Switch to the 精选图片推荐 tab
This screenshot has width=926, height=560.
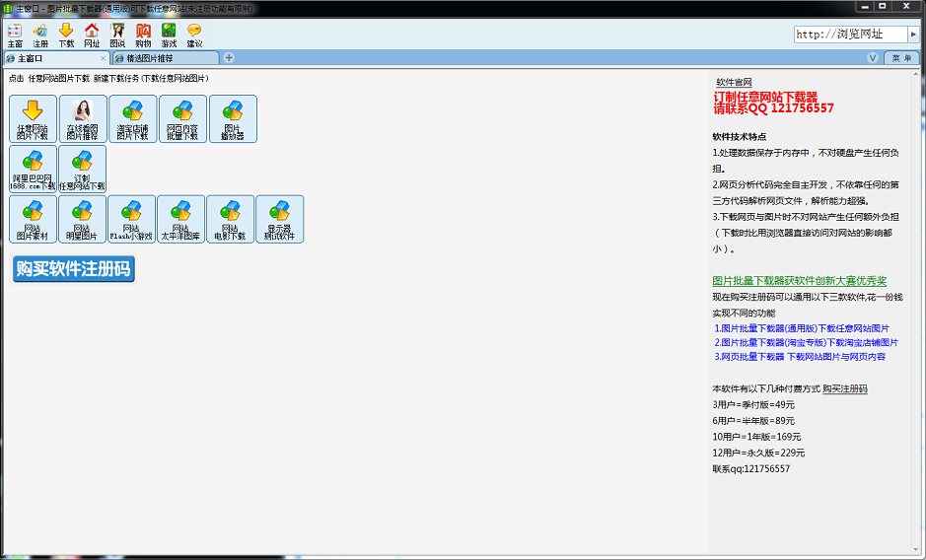(x=166, y=58)
